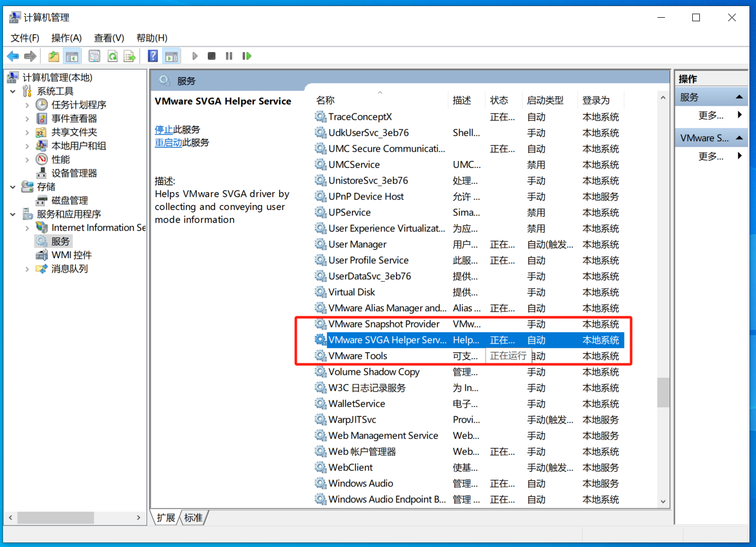
Task: Collapse the 系统工具 tree node
Action: tap(13, 91)
